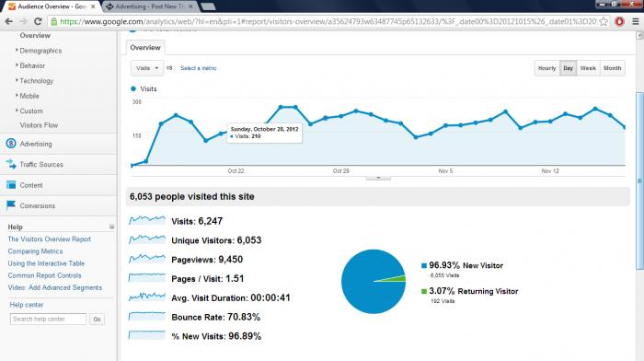The height and width of the screenshot is (361, 644).
Task: Open a new browser tab
Action: pos(208,6)
